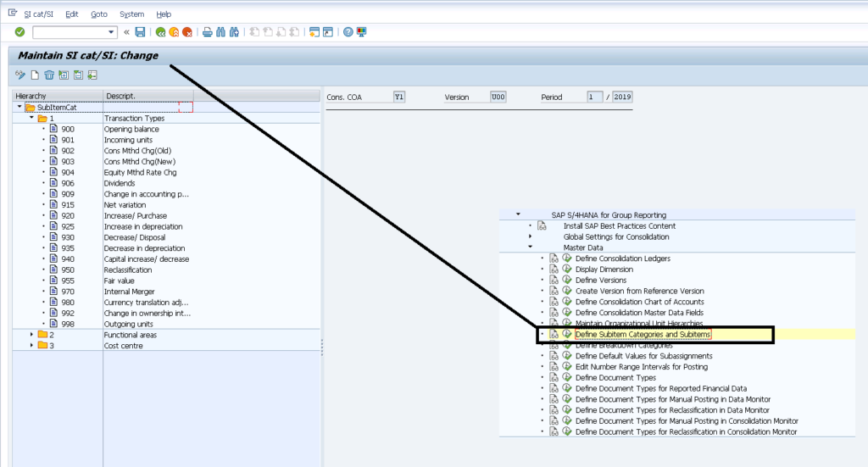Click the last application toolbar icon
The width and height of the screenshot is (868, 467).
[x=92, y=75]
